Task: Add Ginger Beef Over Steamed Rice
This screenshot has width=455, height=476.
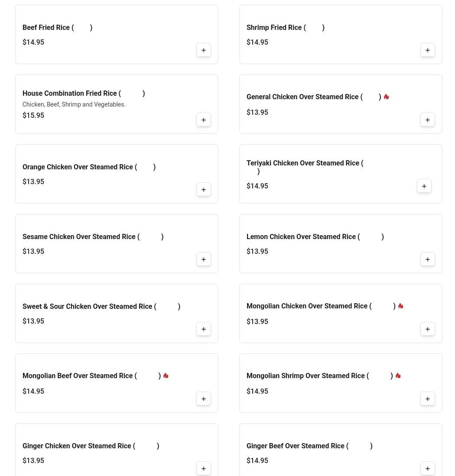Action: point(428,468)
